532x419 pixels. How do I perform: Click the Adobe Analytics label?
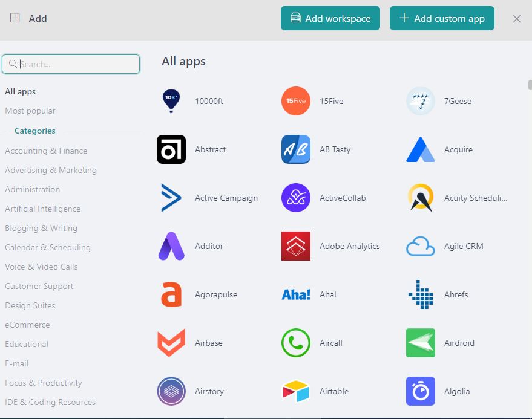click(x=349, y=246)
